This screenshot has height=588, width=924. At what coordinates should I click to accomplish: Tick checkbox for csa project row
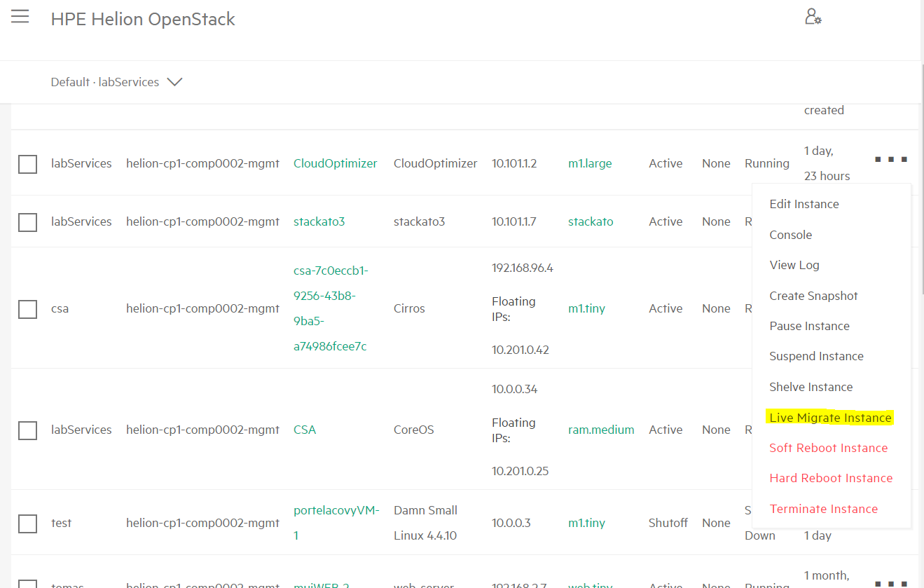pos(27,309)
